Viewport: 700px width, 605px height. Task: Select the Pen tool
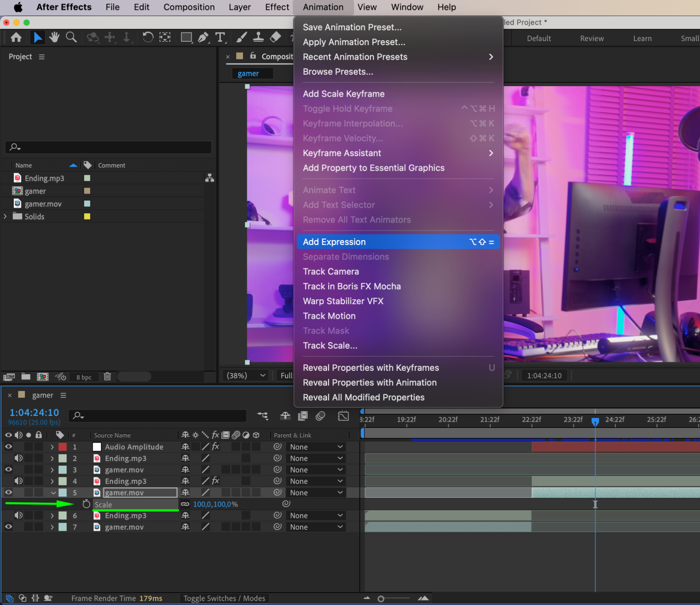203,37
